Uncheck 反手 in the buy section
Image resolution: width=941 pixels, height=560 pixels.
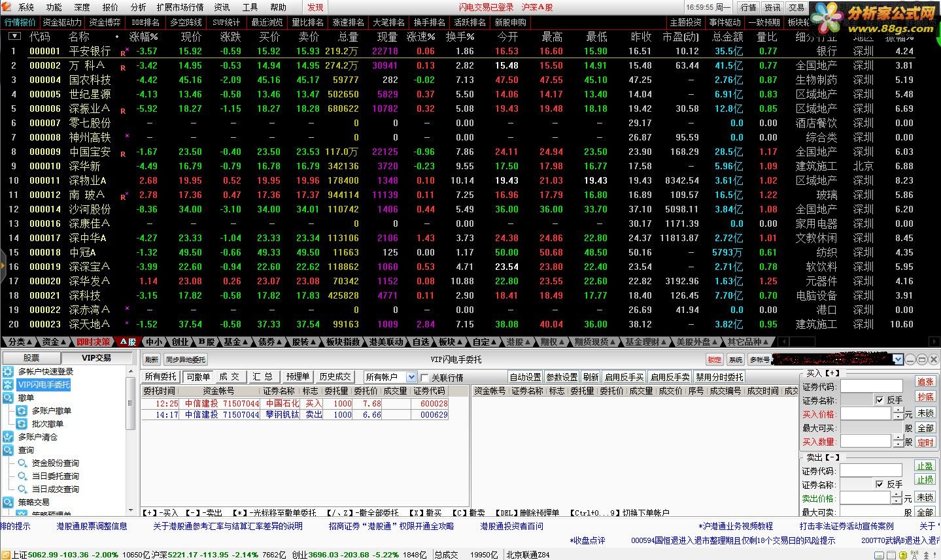click(880, 400)
